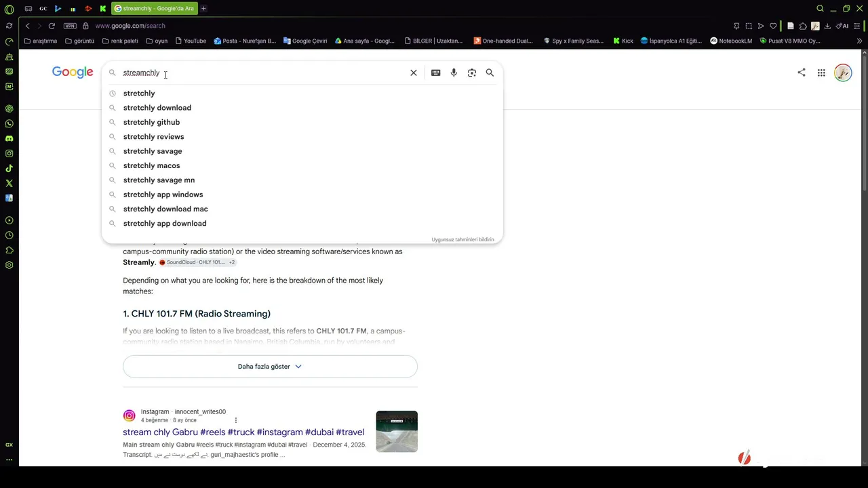
Task: Focus the Google search input field
Action: pos(263,73)
